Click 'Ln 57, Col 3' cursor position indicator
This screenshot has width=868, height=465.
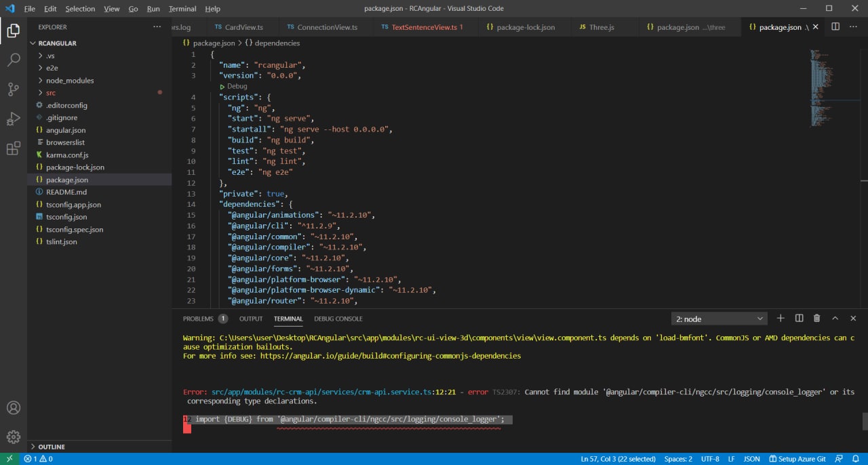618,459
